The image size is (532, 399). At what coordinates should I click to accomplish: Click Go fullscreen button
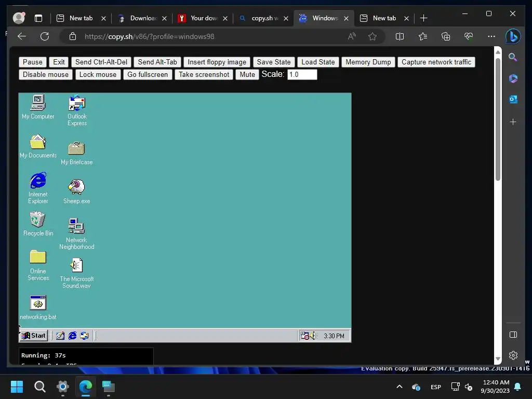point(148,75)
